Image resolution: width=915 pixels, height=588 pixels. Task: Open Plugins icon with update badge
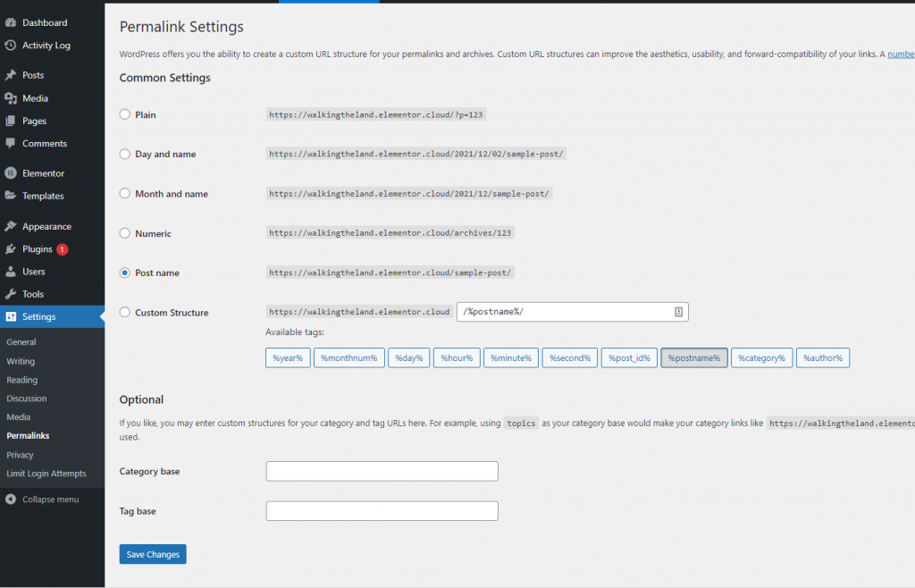(11, 249)
